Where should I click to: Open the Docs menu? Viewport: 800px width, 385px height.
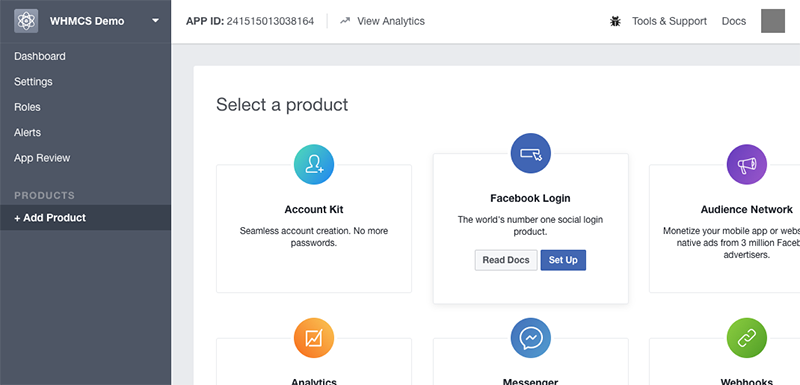click(x=734, y=21)
